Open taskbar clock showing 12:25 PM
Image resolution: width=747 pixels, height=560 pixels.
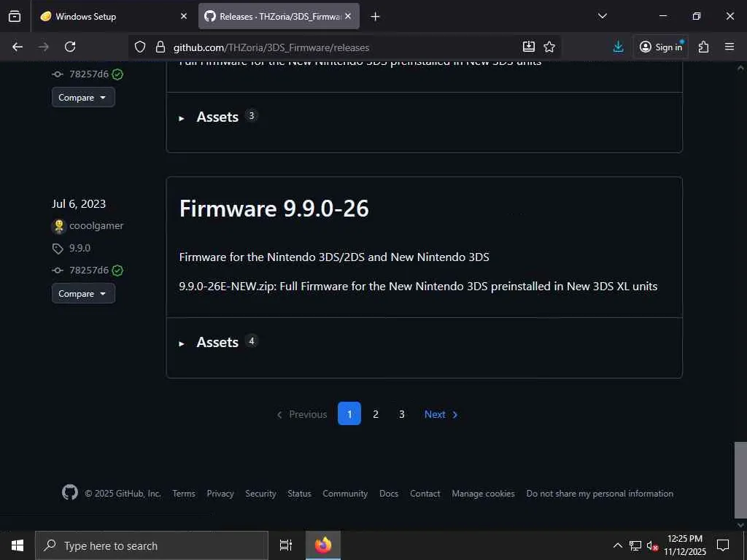685,545
